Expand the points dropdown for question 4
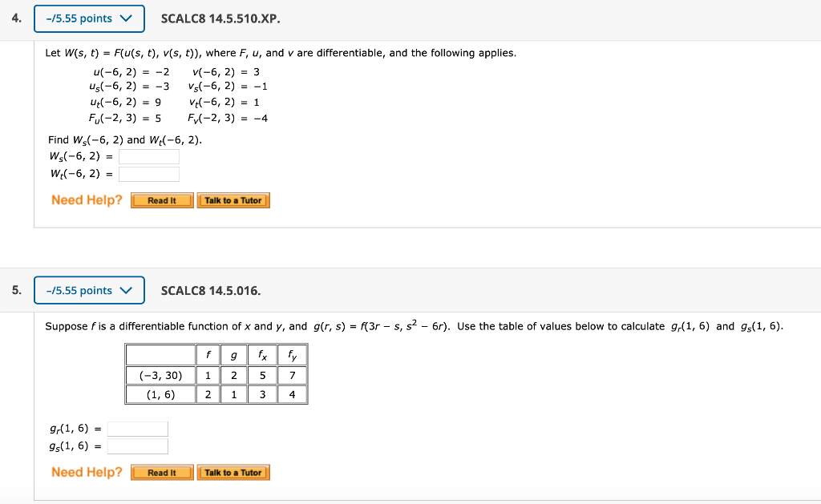 coord(88,18)
